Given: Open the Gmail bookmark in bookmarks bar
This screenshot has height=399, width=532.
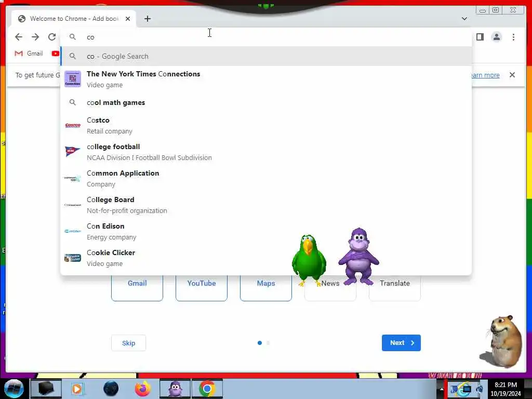Looking at the screenshot, I should (29, 54).
